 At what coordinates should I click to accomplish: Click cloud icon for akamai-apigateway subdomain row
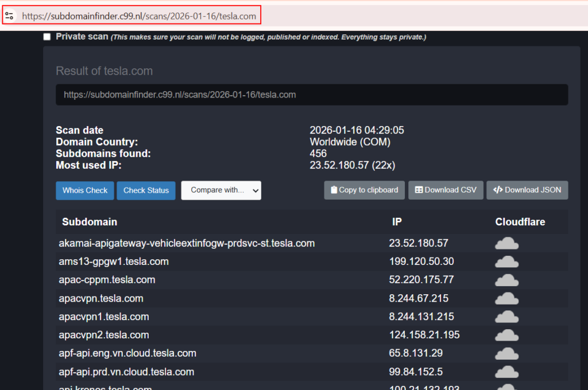(506, 244)
